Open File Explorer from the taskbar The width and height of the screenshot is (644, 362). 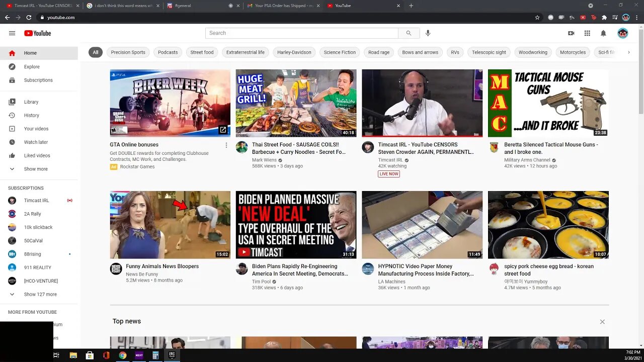(73, 355)
